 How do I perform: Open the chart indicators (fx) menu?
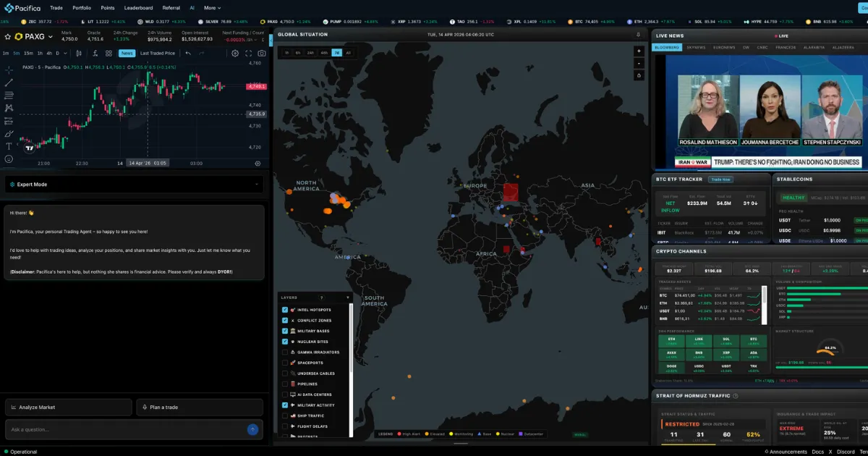[95, 54]
